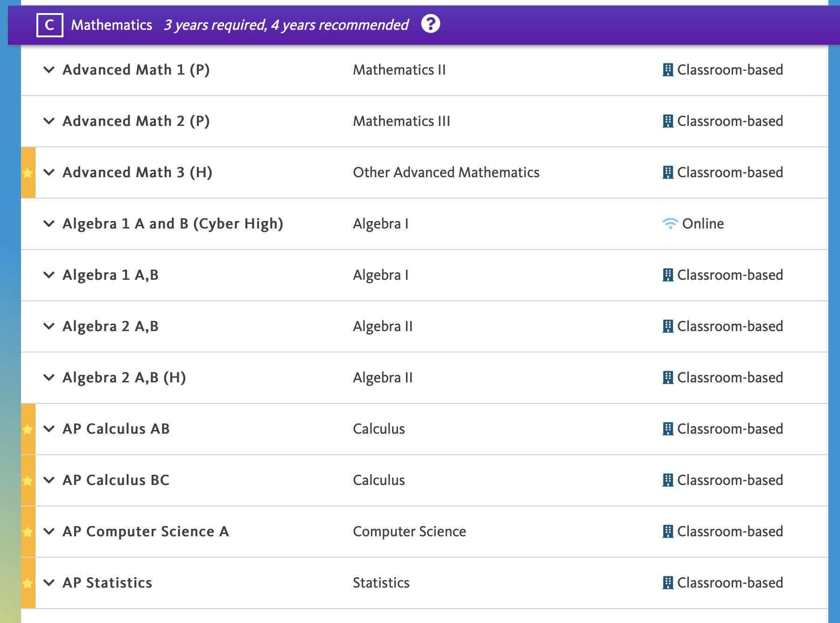Click 'Classroom-based' in the Advanced Math 2 (P) row
Viewport: 840px width, 623px height.
730,121
